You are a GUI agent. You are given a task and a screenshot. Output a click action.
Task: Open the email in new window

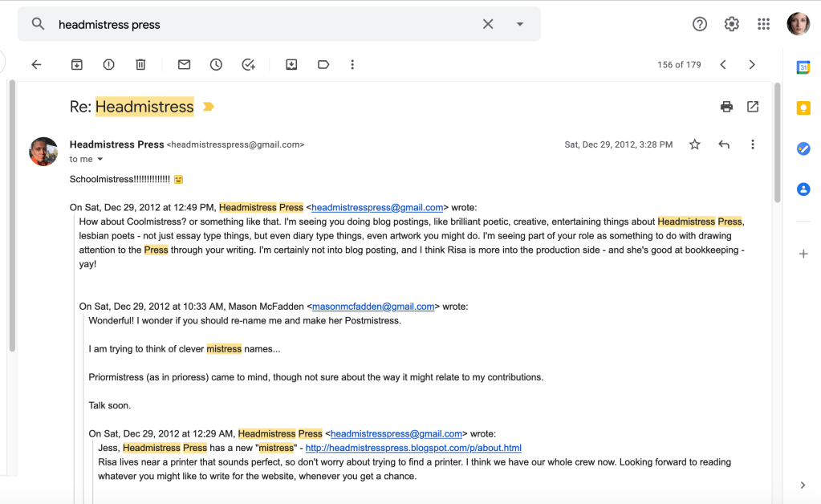[753, 107]
